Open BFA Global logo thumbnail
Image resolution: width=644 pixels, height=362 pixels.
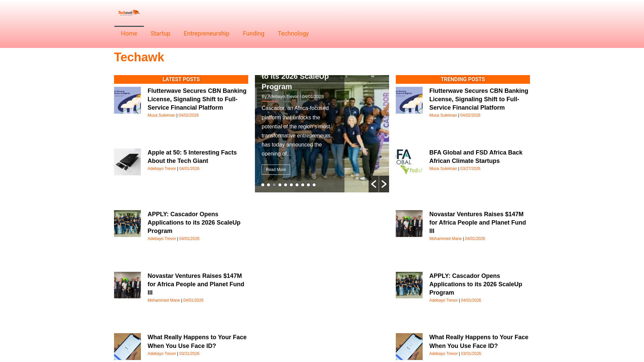tap(409, 162)
